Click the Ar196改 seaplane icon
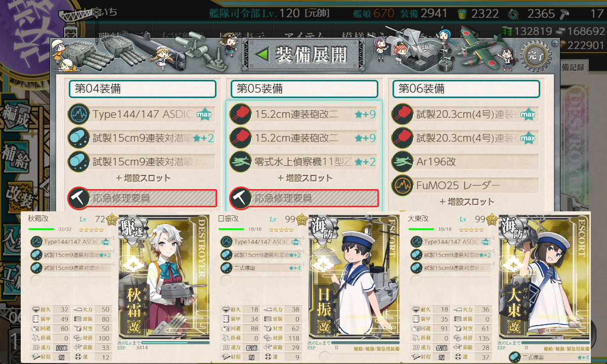Screen dimensions: 607x364 402,162
